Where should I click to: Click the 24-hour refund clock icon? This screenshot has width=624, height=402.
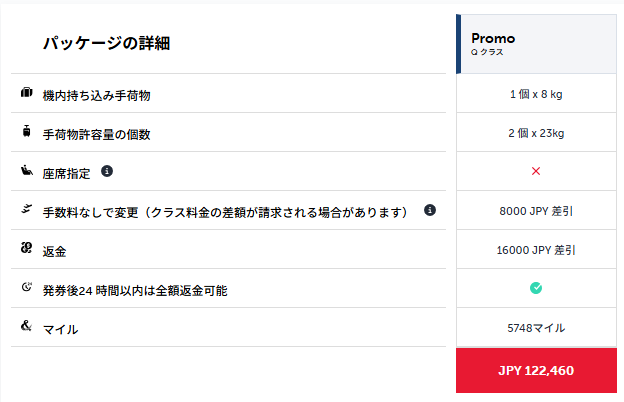coord(27,287)
